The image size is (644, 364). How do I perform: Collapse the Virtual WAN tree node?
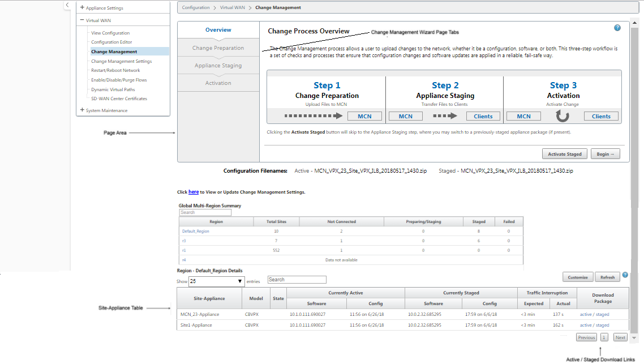[x=82, y=20]
